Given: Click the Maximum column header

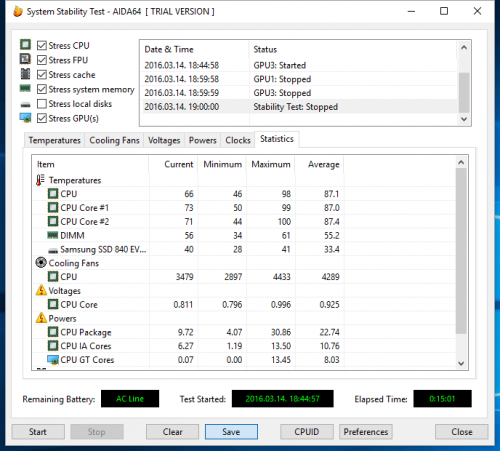Looking at the screenshot, I should pyautogui.click(x=271, y=164).
